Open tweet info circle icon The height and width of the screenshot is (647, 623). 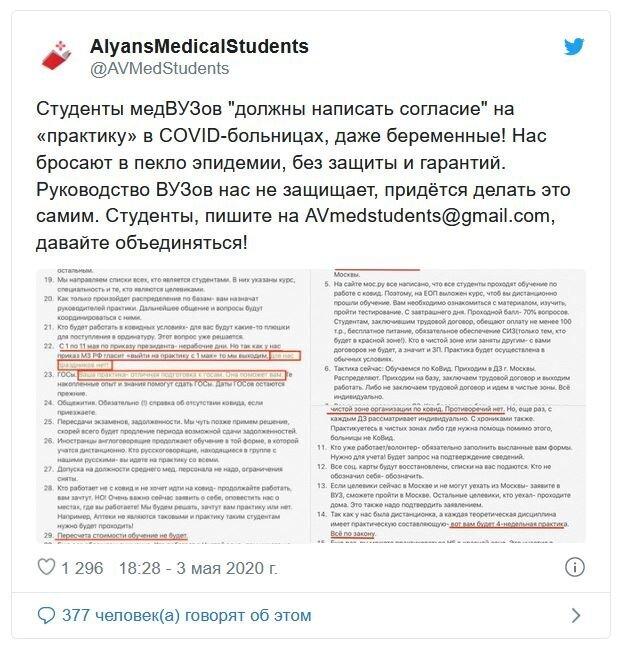(x=574, y=567)
